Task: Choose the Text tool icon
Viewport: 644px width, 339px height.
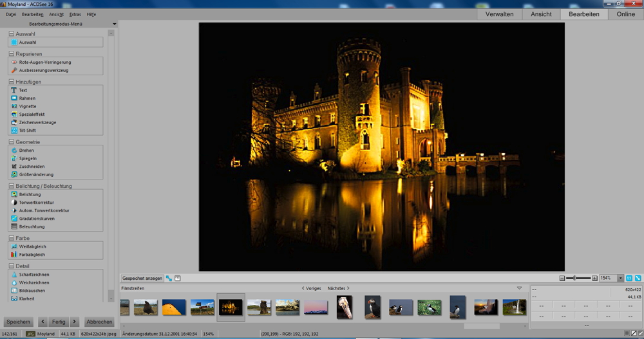Action: [14, 90]
